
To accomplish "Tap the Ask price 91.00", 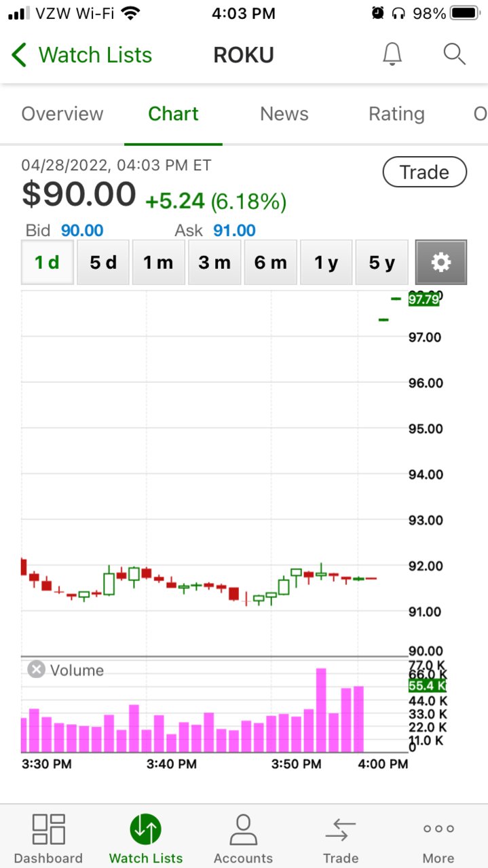I will 234,231.
